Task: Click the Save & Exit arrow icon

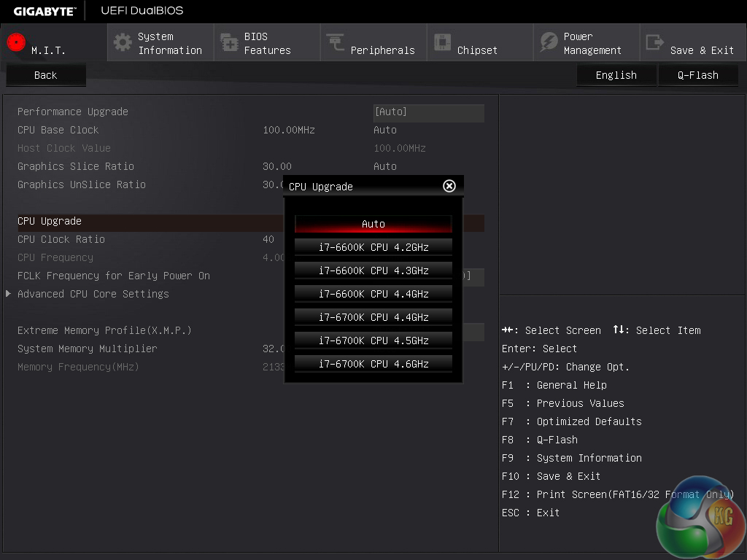Action: [655, 42]
